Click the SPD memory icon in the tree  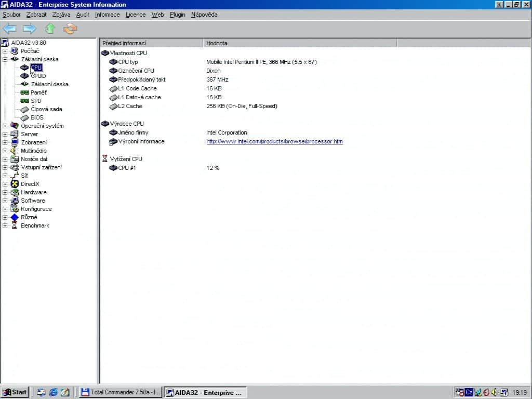coord(24,101)
